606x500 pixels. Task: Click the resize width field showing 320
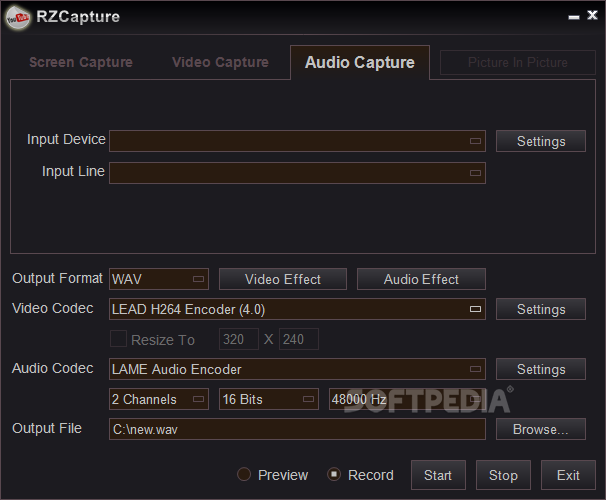[238, 339]
